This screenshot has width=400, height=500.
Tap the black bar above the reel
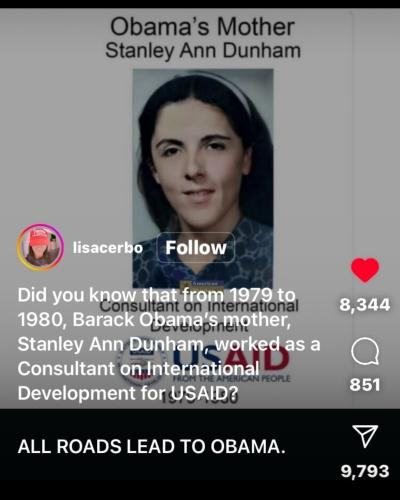pos(200,4)
